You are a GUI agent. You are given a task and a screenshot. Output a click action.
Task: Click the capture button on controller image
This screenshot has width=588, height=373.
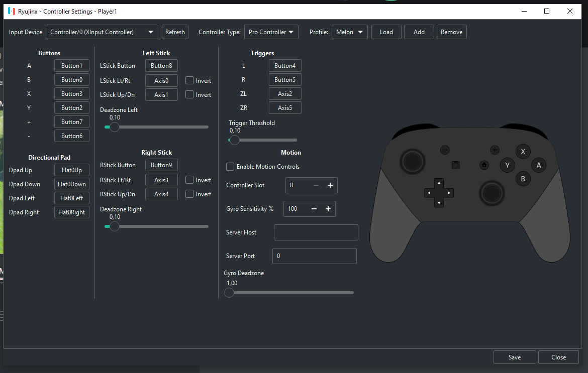[x=455, y=165]
